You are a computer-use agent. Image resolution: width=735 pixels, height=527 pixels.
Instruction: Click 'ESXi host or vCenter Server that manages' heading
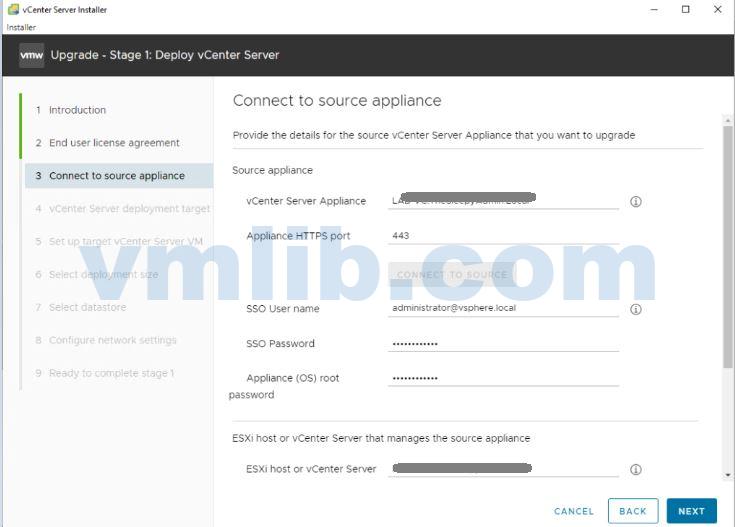(381, 438)
